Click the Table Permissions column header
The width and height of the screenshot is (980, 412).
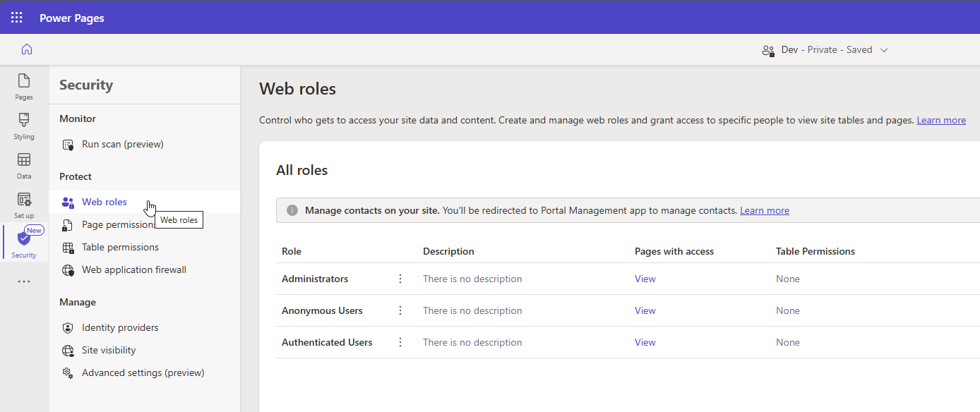[815, 251]
